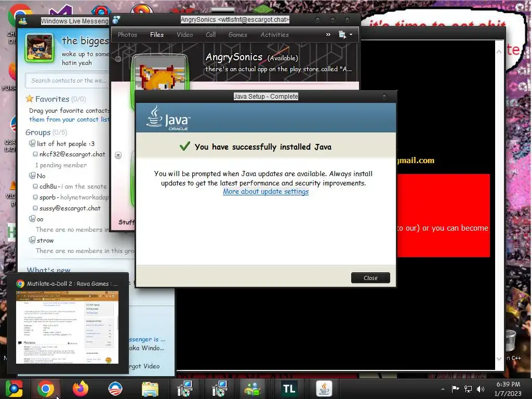Click your profile picture in Messenger

39,48
